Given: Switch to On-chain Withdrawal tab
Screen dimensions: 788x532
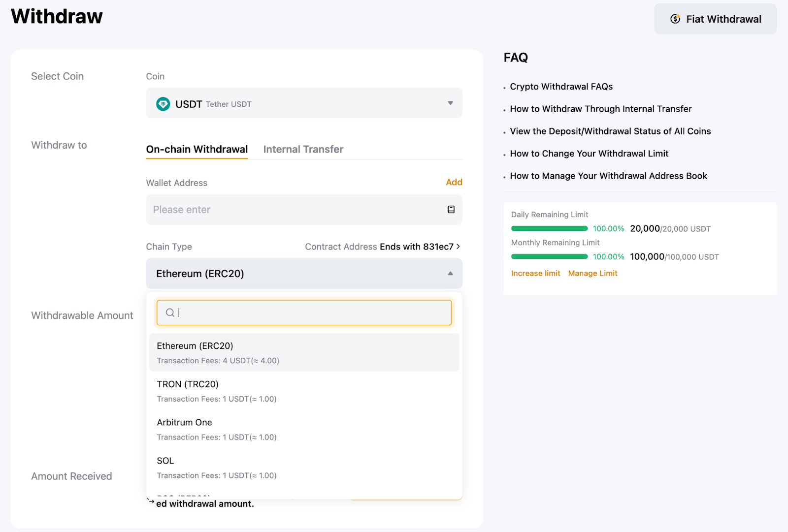Looking at the screenshot, I should click(x=197, y=150).
